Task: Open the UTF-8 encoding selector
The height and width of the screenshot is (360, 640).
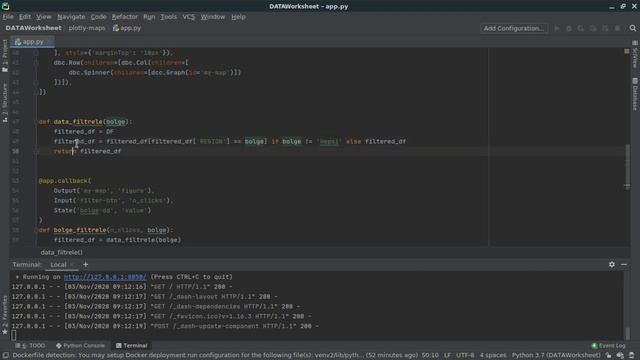Action: pos(465,355)
